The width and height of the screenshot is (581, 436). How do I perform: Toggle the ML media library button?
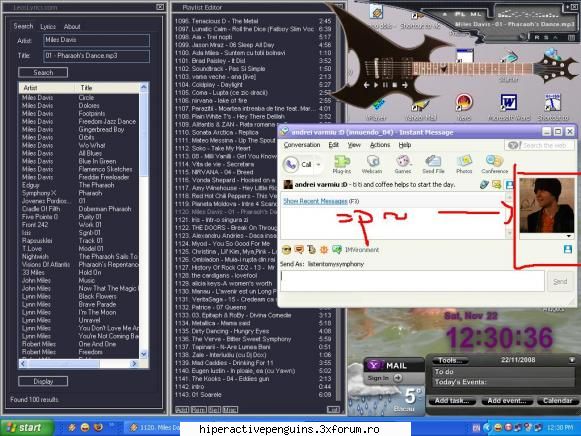tap(475, 14)
